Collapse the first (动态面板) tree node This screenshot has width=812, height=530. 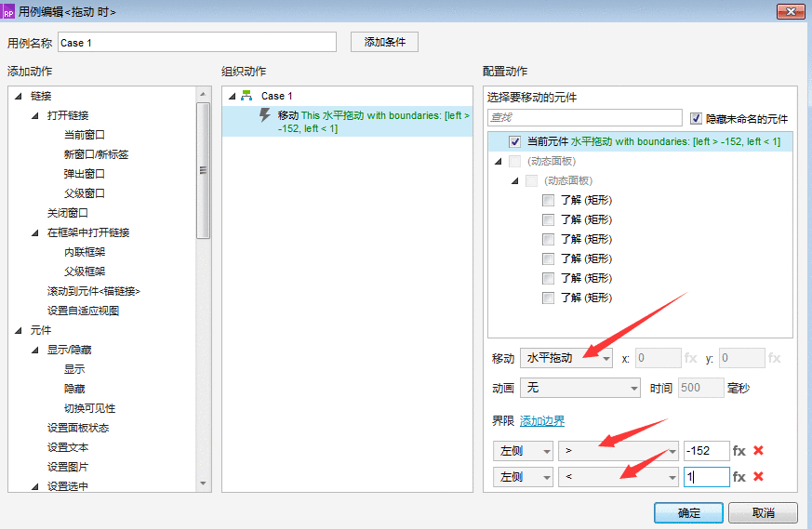[x=499, y=162]
